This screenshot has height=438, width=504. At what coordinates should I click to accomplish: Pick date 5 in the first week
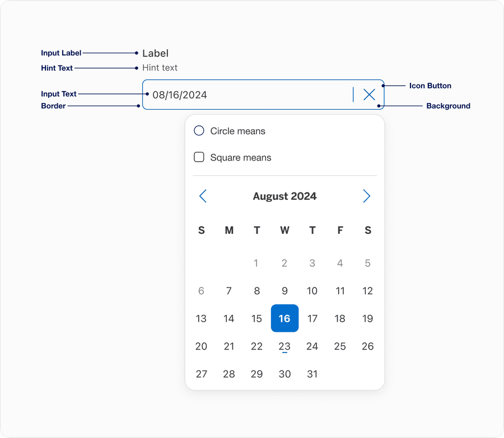coord(367,263)
